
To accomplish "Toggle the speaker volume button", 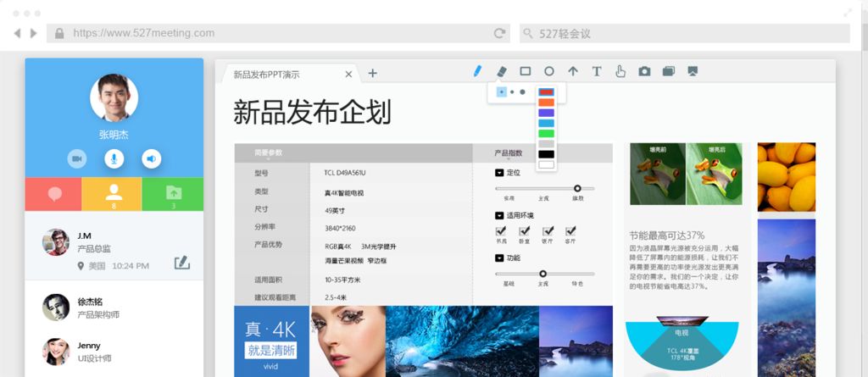I will point(152,159).
